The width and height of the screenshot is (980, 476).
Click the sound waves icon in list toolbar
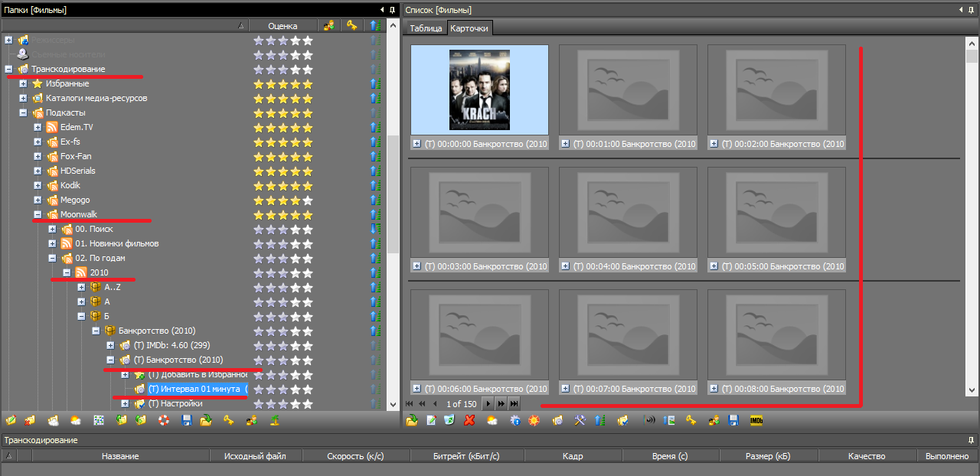point(649,420)
